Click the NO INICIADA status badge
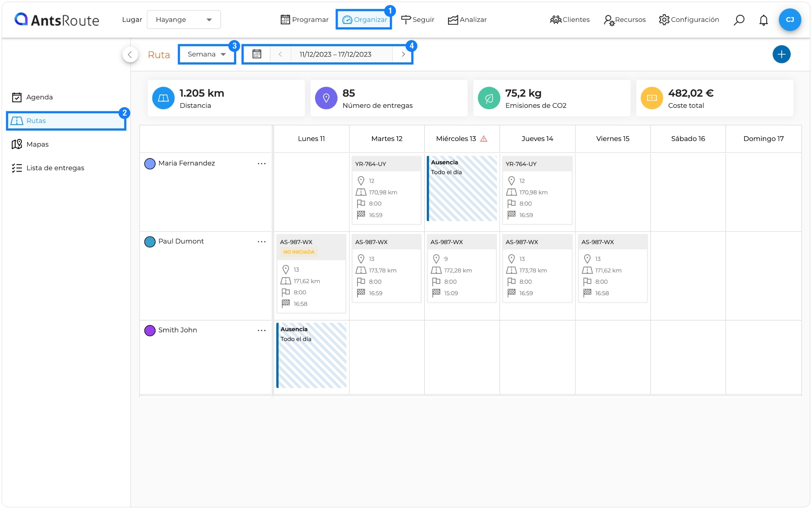The image size is (812, 509). click(x=299, y=252)
